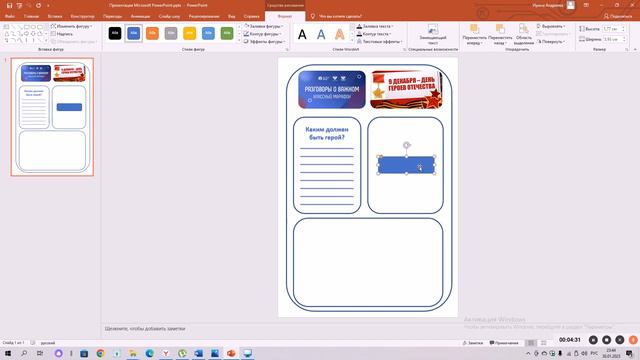Screen dimensions: 640x360
Task: Open the Alt Text (Замещающий текст) tool
Action: (x=433, y=34)
